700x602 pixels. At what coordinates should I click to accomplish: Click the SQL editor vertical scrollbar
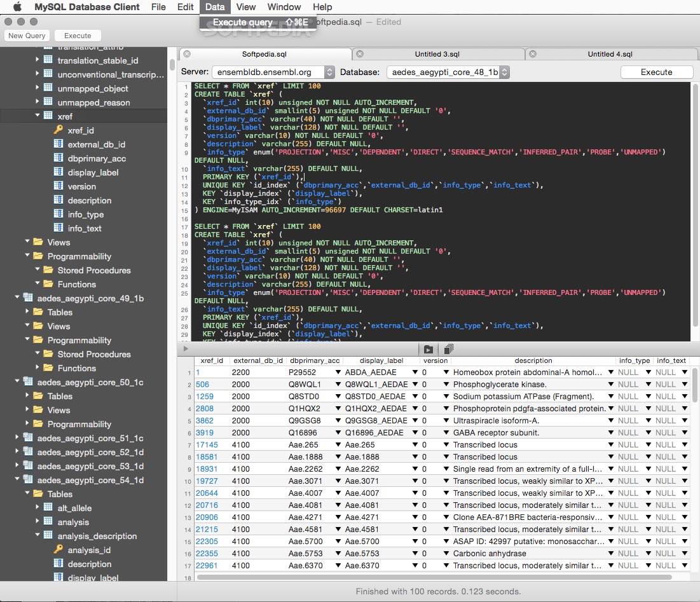[695, 205]
